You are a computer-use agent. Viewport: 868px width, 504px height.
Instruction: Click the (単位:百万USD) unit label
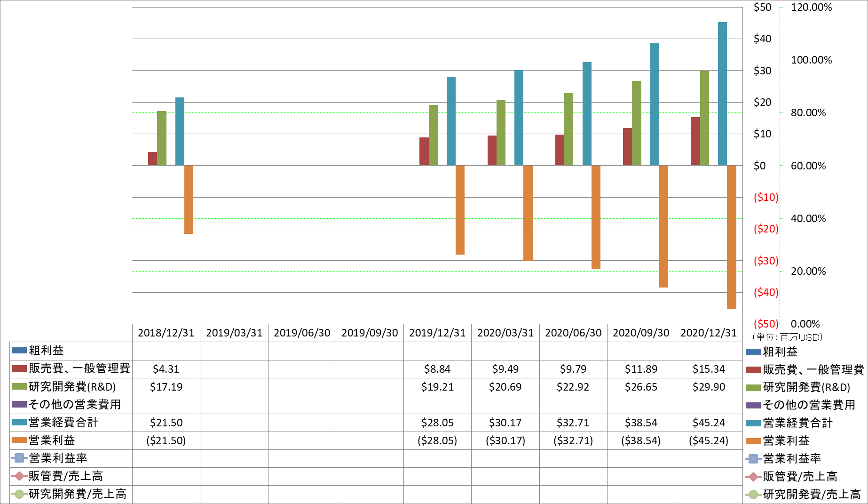point(788,337)
